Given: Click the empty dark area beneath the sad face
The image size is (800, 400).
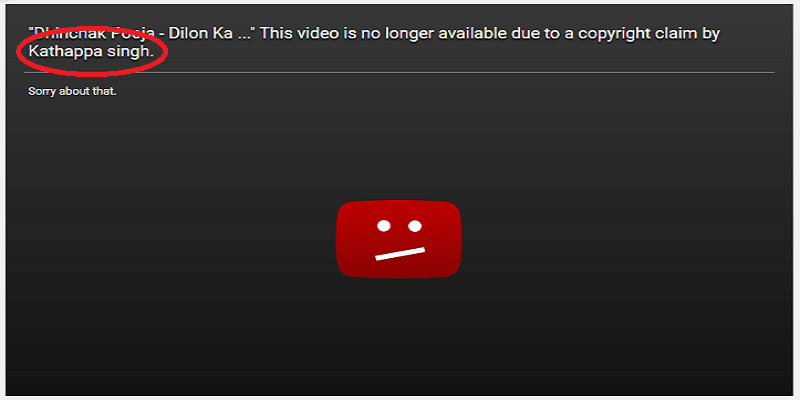Looking at the screenshot, I should coord(398,337).
